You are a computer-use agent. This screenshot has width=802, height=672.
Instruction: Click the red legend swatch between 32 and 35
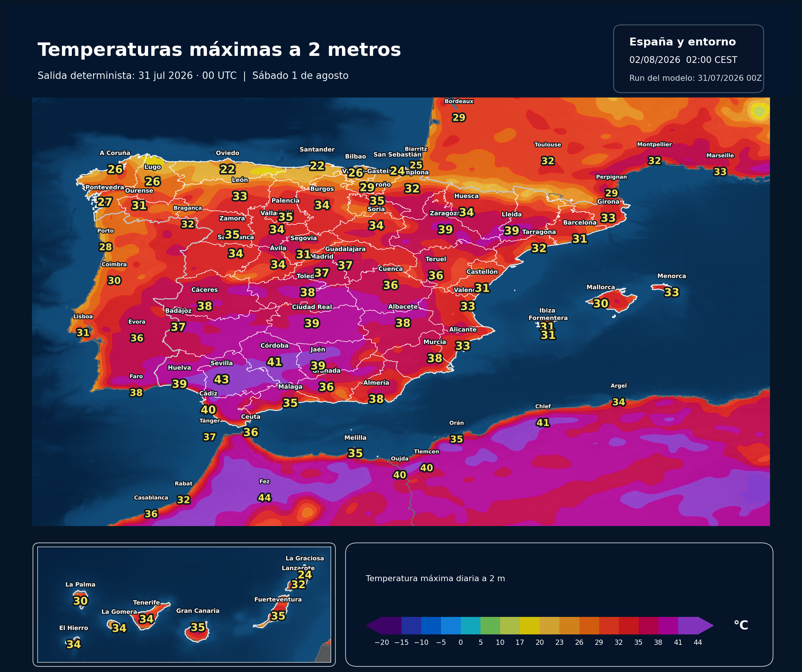(629, 625)
